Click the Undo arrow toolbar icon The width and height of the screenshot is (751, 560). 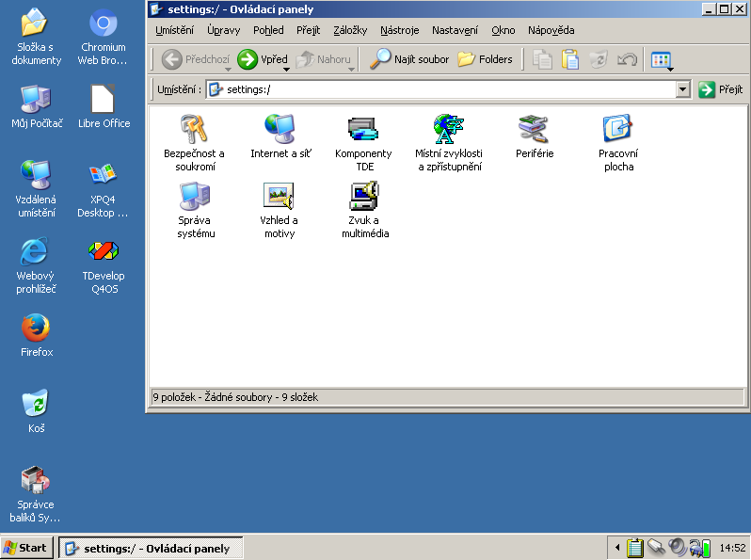click(x=627, y=59)
